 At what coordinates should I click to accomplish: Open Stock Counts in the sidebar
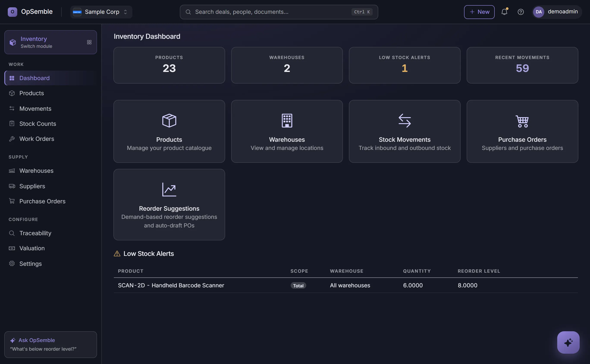(51, 124)
